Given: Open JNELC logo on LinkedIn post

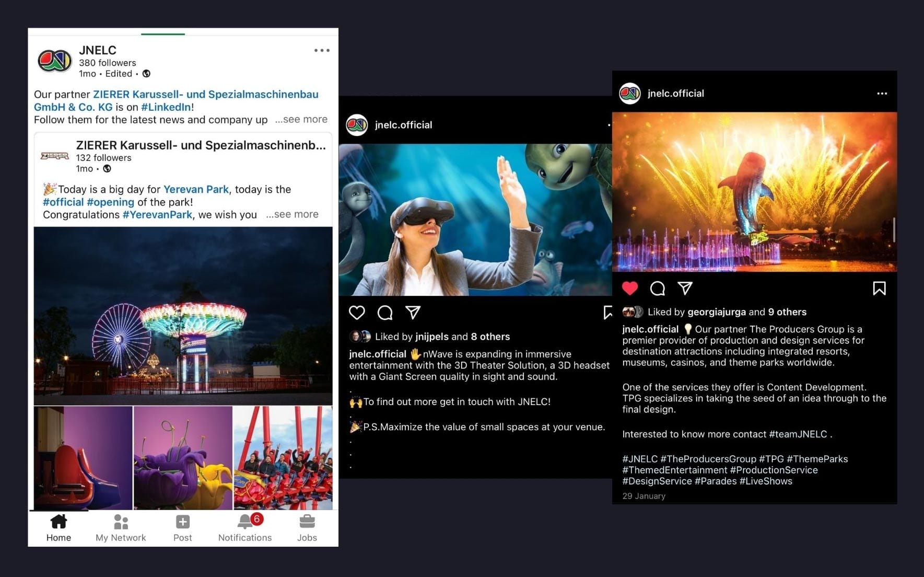Looking at the screenshot, I should pyautogui.click(x=55, y=61).
